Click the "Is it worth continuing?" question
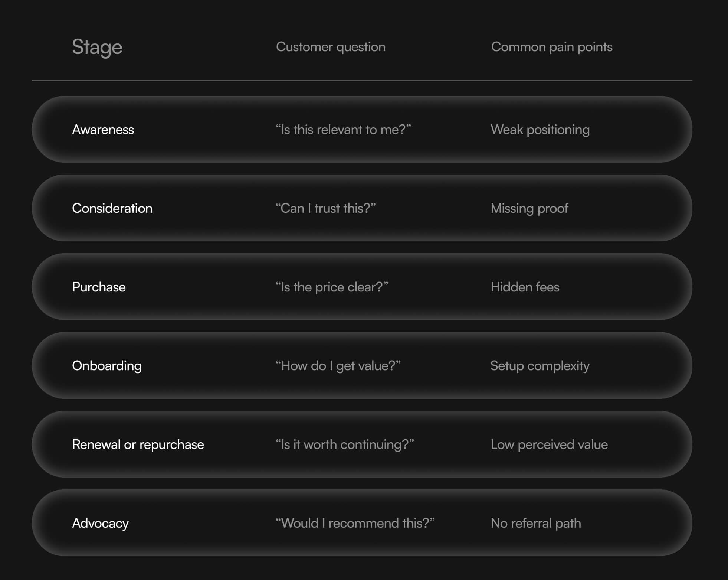Screen dimensions: 728x580 click(345, 445)
